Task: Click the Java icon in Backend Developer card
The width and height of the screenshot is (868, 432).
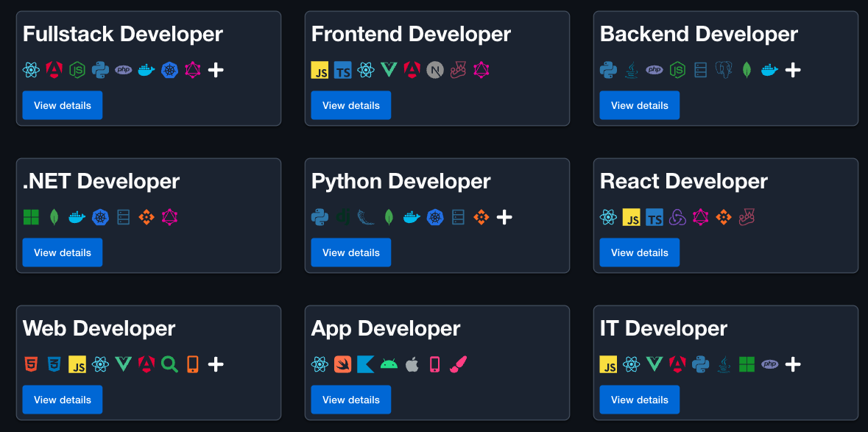Action: pyautogui.click(x=631, y=70)
